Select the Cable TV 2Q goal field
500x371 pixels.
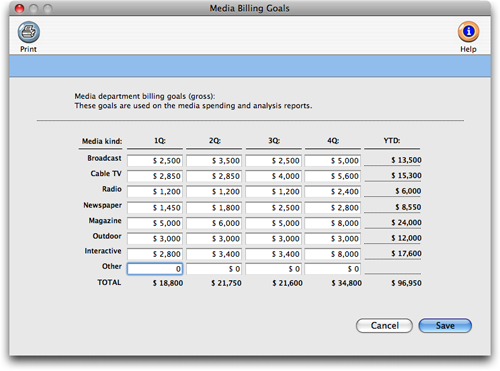point(214,176)
